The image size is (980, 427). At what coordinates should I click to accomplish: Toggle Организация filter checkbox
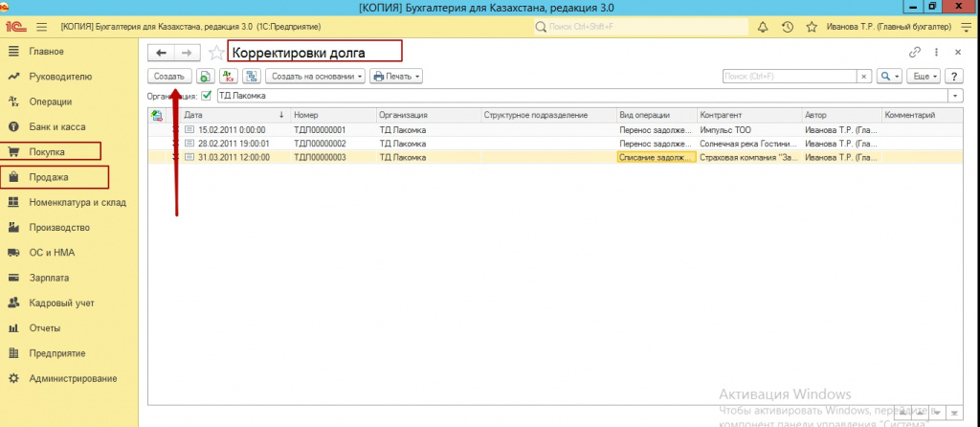[x=207, y=97]
